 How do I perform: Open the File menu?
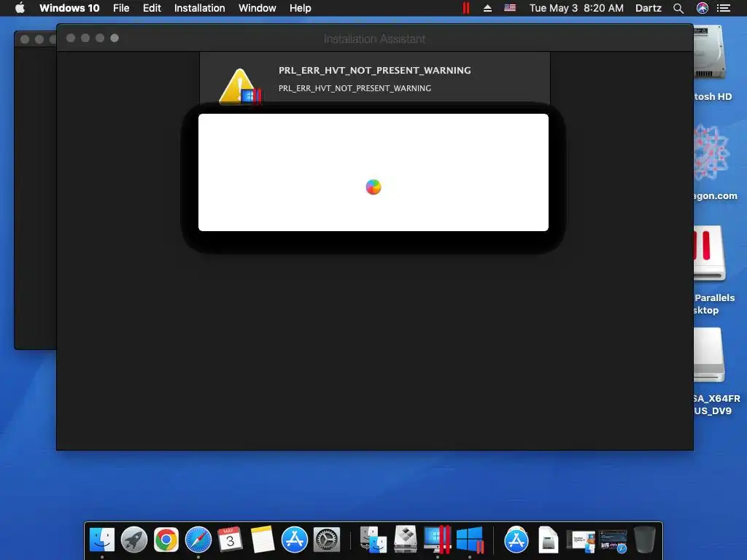point(121,8)
